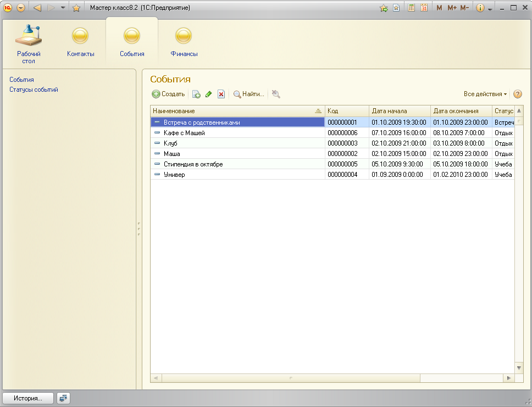The height and width of the screenshot is (407, 532).
Task: Click the horizontal scrollbar of the table
Action: [290, 378]
